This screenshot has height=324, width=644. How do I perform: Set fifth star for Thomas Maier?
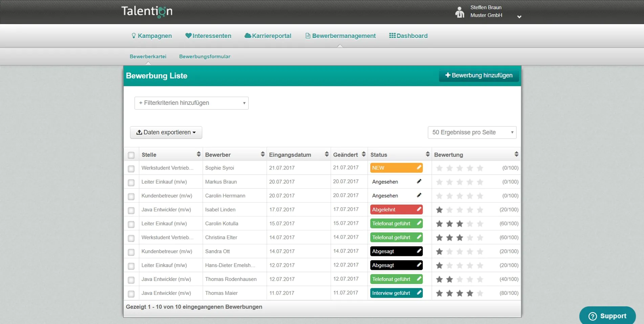click(x=480, y=293)
